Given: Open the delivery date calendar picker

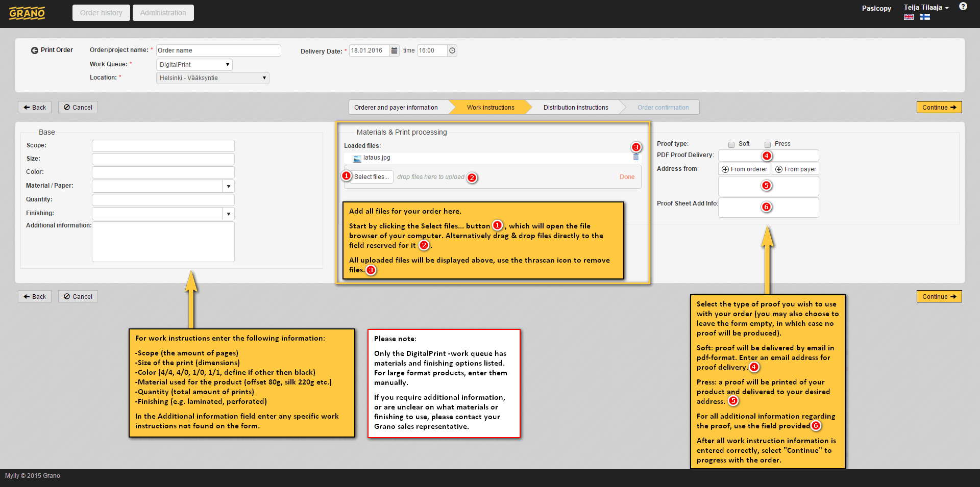Looking at the screenshot, I should (x=394, y=50).
